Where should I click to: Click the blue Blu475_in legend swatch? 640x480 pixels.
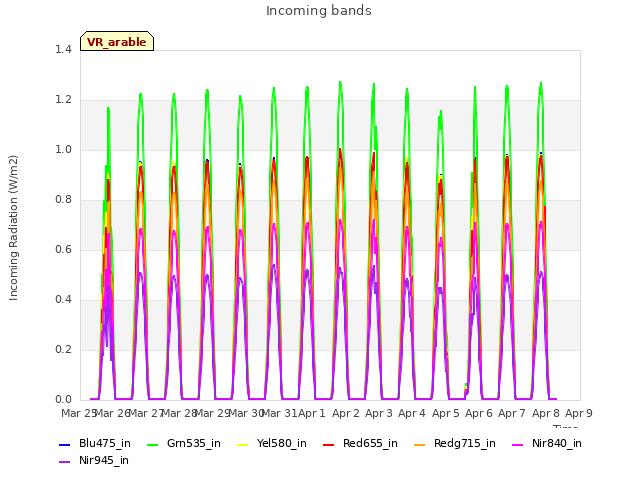[x=64, y=444]
